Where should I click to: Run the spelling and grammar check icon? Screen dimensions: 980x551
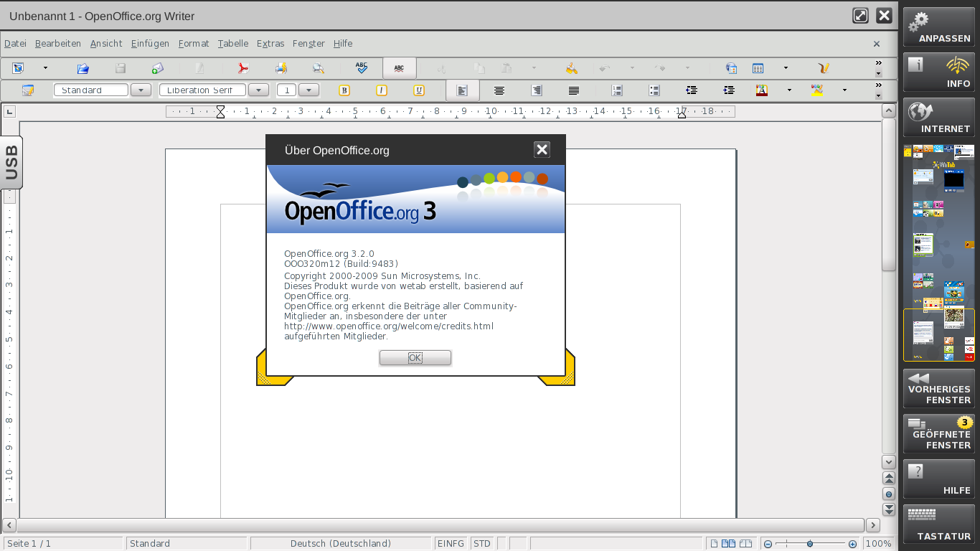click(362, 68)
